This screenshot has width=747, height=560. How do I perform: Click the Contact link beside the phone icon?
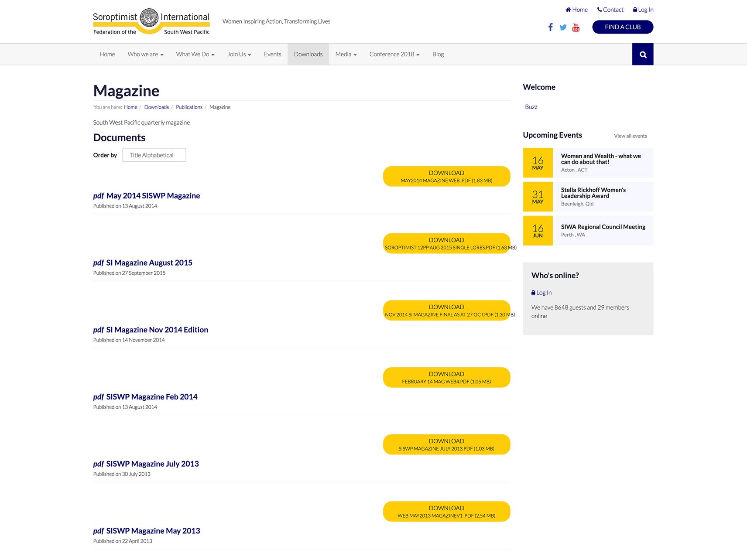(610, 10)
